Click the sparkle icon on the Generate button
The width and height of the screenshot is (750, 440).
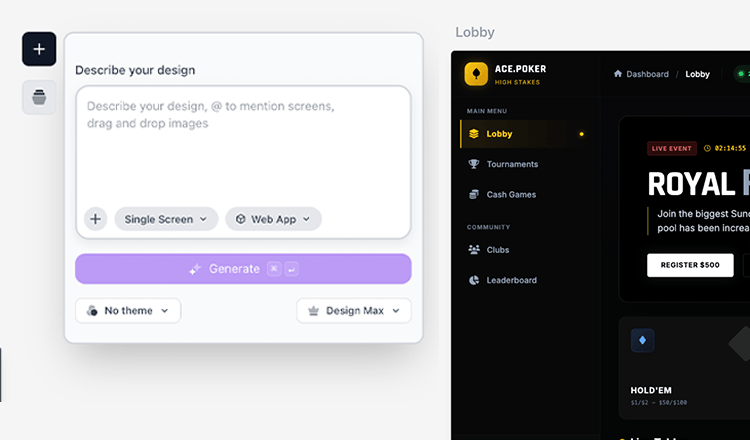(195, 269)
